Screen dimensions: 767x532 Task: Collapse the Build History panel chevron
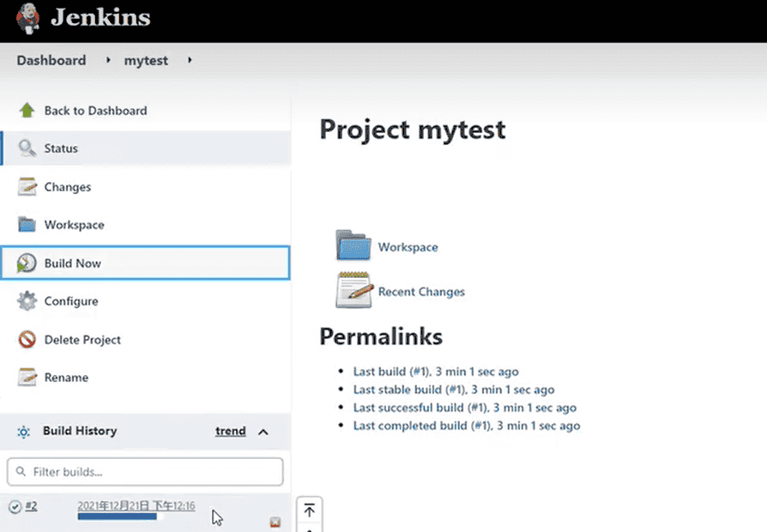click(263, 432)
